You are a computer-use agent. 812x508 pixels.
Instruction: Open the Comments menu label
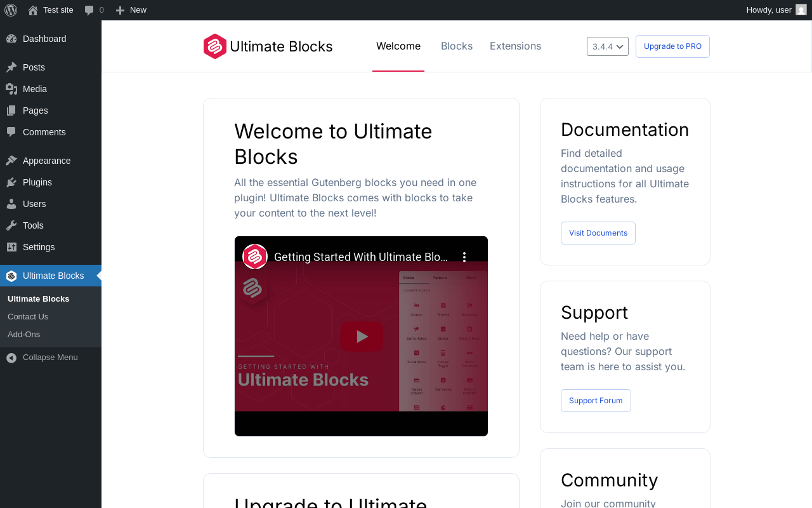click(x=44, y=132)
